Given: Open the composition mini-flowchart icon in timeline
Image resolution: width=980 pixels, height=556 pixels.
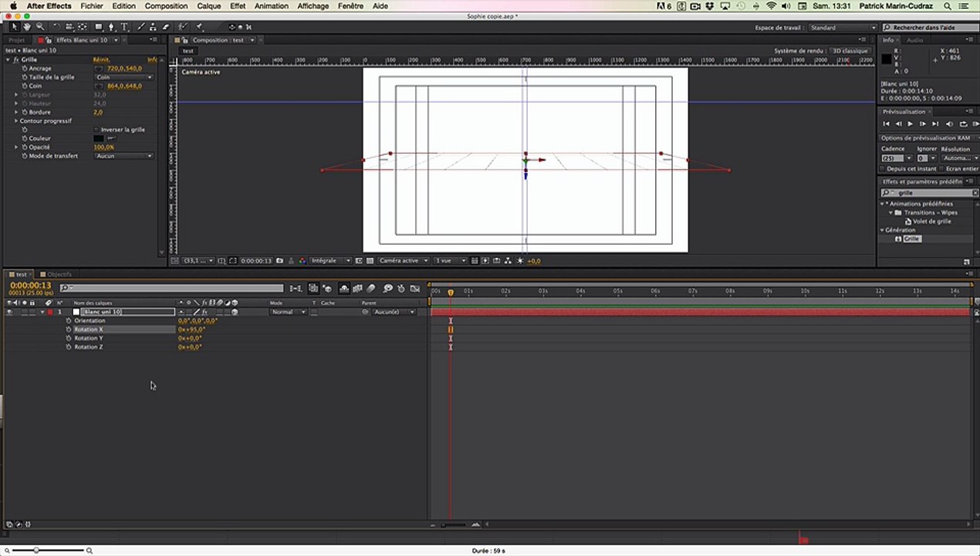Looking at the screenshot, I should point(296,288).
